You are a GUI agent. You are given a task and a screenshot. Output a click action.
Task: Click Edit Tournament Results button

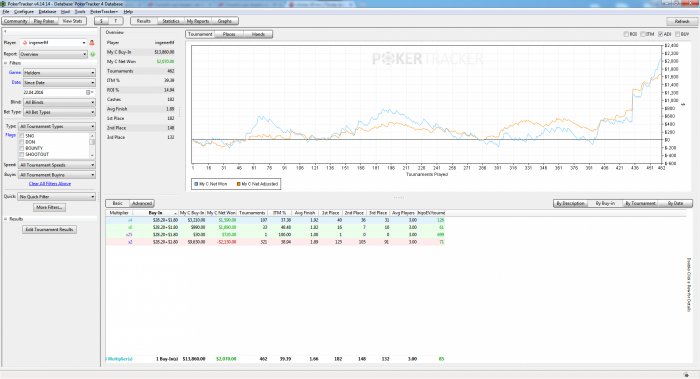click(49, 229)
